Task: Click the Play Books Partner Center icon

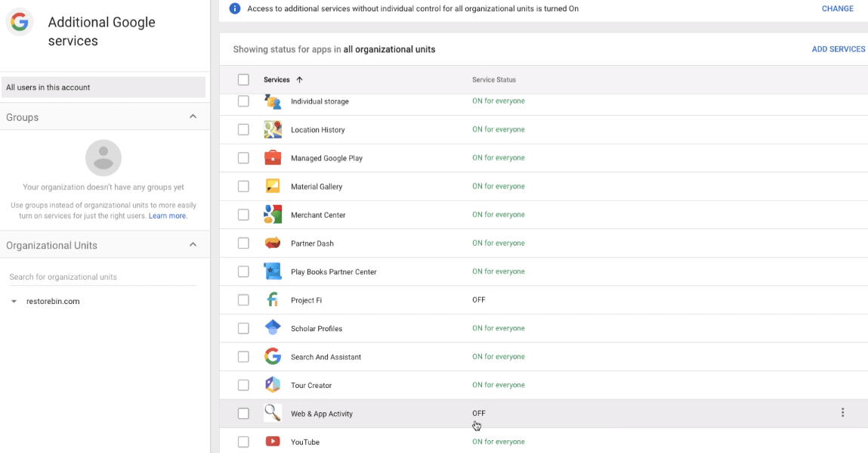Action: pos(273,271)
